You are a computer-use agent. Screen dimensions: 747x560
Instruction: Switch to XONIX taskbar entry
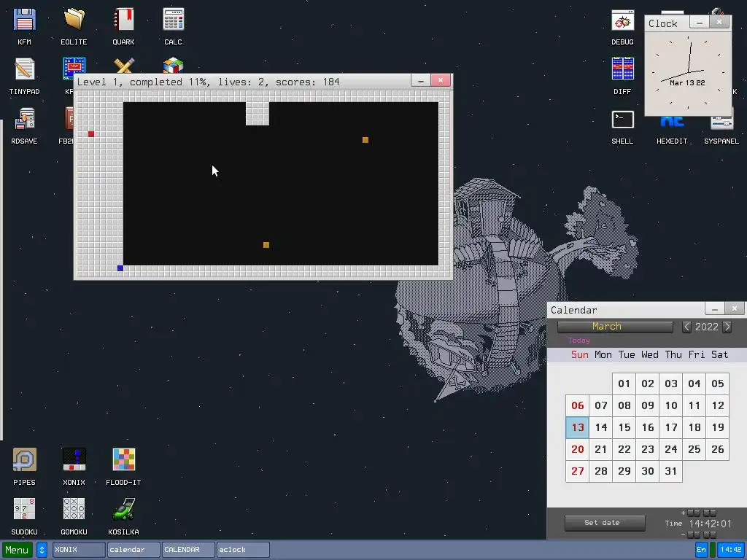[x=79, y=550]
